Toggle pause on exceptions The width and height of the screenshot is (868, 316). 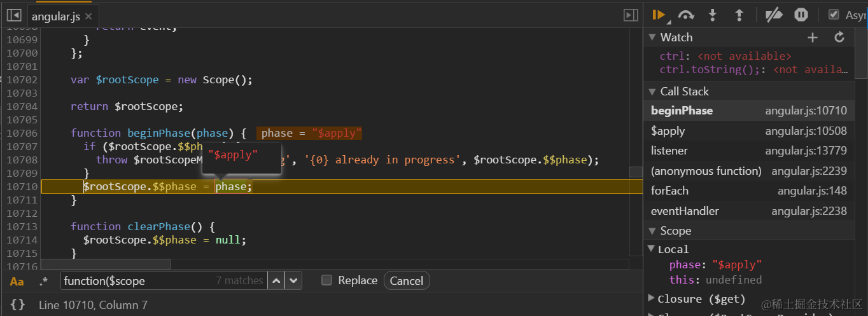(x=801, y=15)
